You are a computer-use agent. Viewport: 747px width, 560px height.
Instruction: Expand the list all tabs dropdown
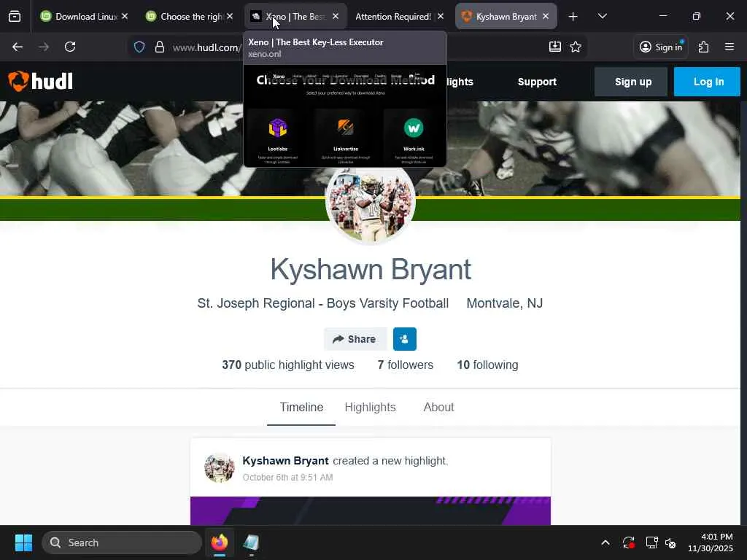click(x=602, y=16)
